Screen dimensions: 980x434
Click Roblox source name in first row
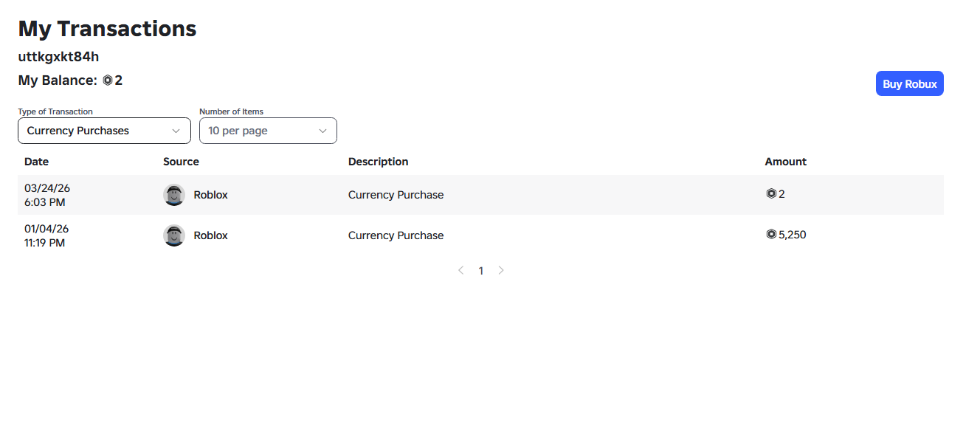click(210, 195)
